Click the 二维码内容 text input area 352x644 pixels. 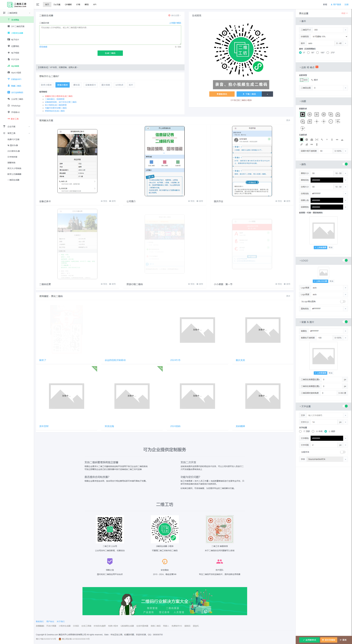110,35
